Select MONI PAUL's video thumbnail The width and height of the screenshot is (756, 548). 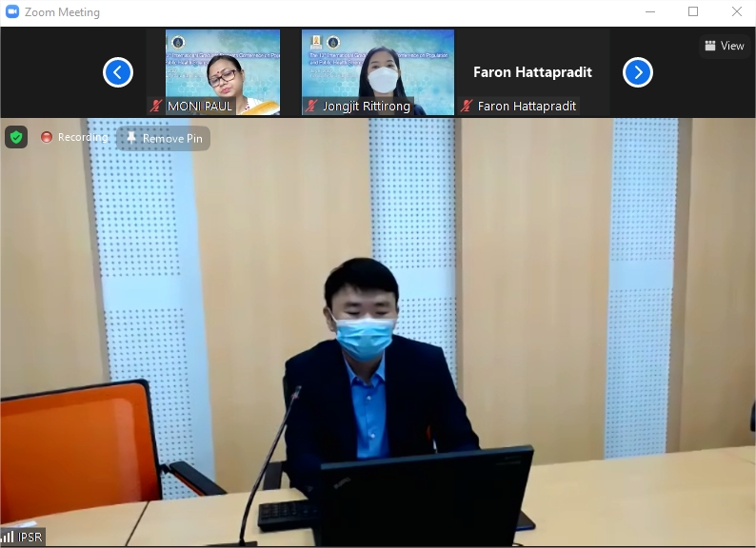click(223, 67)
